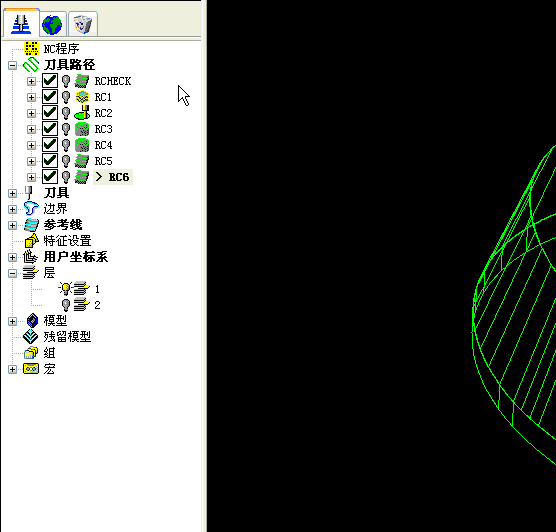The image size is (556, 532).
Task: Uncheck the RC6 toolpath checkbox
Action: click(x=50, y=176)
